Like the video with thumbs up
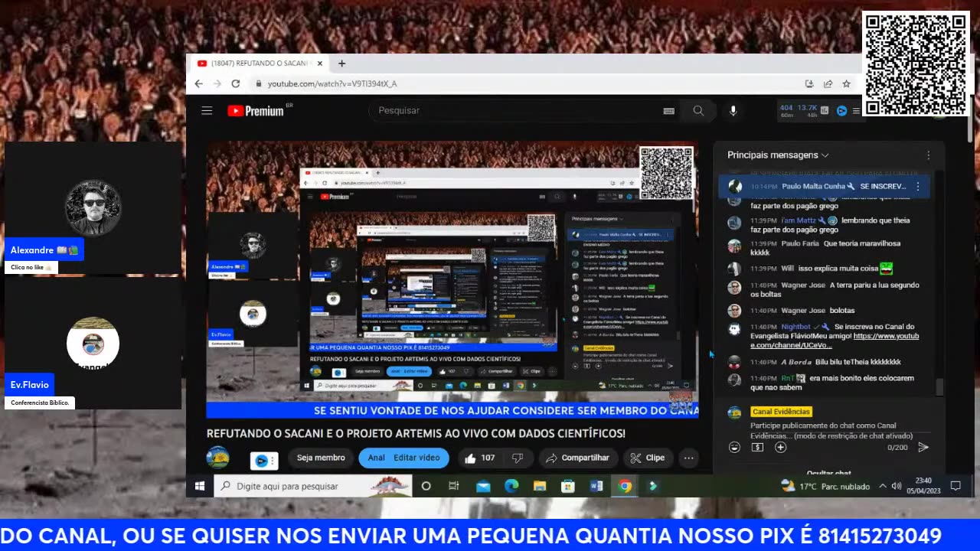The height and width of the screenshot is (551, 980). pyautogui.click(x=479, y=458)
